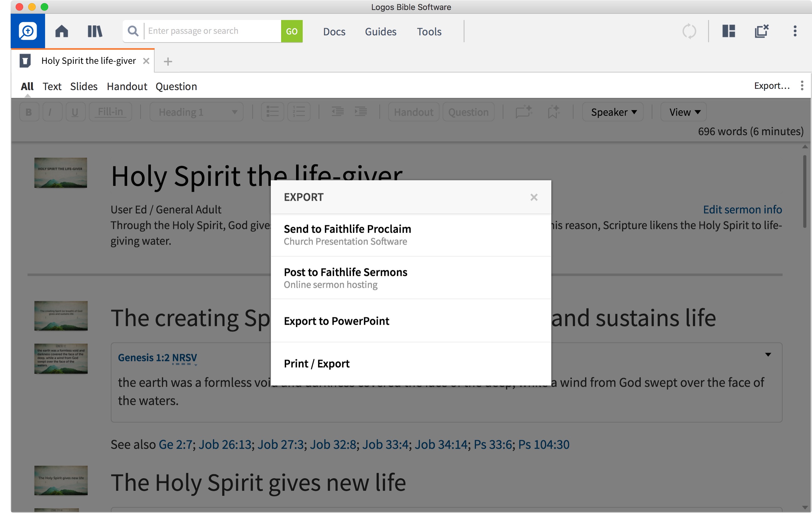
Task: Open the Guides menu
Action: 380,31
